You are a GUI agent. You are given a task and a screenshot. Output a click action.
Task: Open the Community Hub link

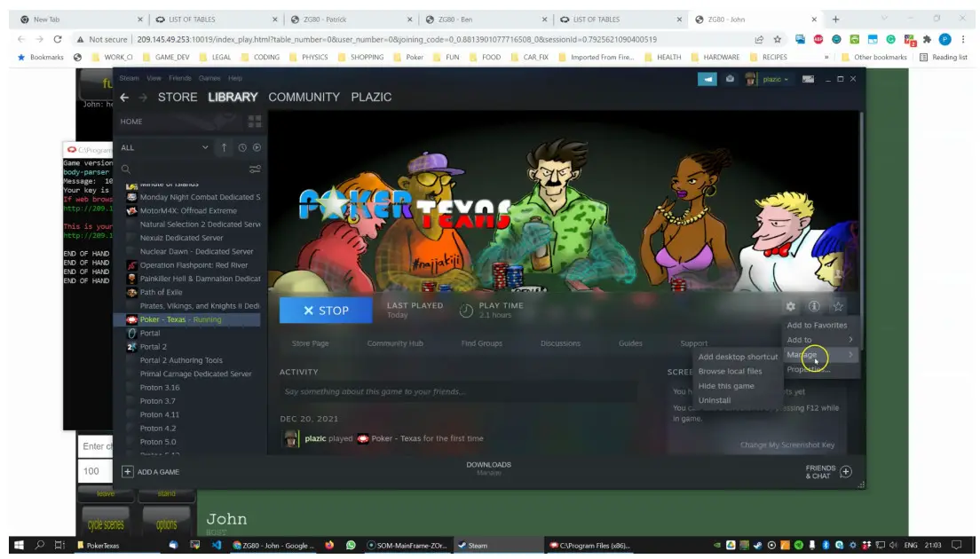pos(395,343)
